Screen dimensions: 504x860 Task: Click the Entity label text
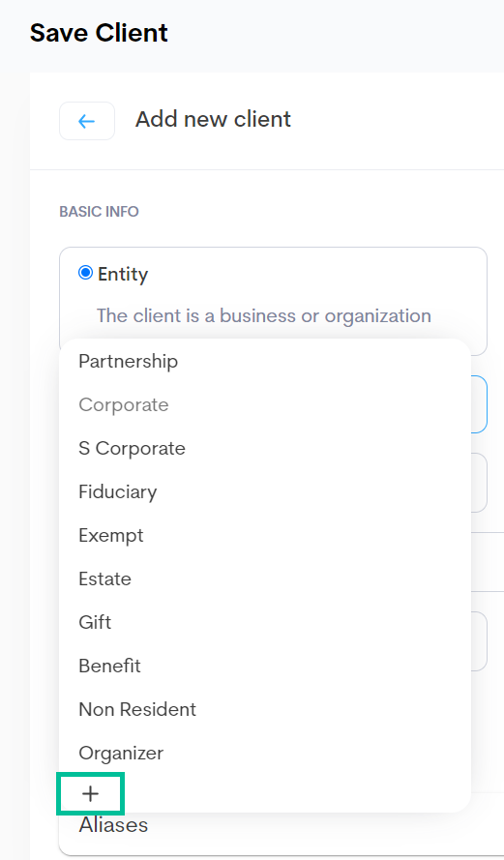(123, 274)
